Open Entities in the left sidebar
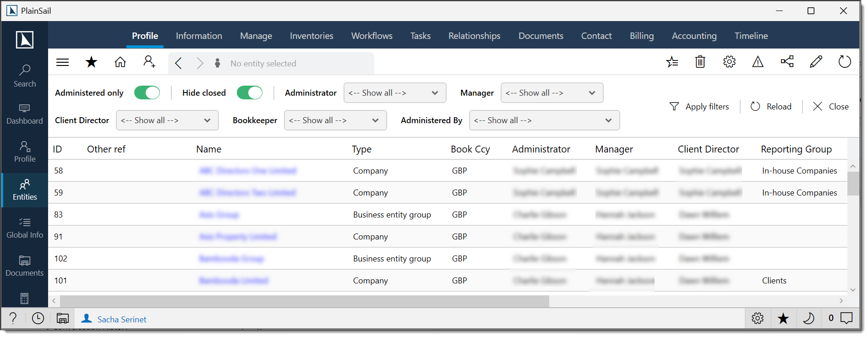The width and height of the screenshot is (868, 337). (x=25, y=190)
